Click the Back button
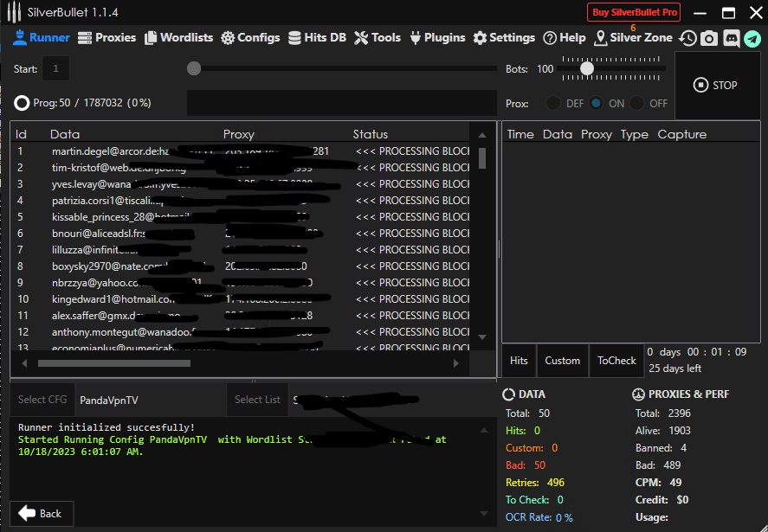Viewport: 768px width, 532px height. pyautogui.click(x=42, y=514)
